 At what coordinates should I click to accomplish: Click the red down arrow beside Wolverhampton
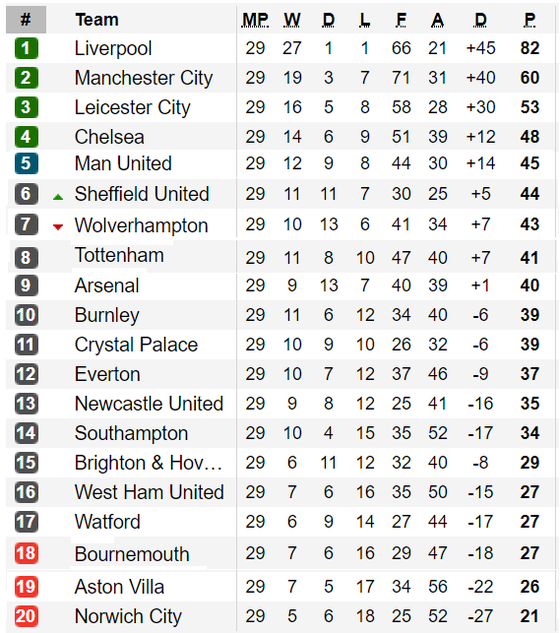[x=58, y=227]
